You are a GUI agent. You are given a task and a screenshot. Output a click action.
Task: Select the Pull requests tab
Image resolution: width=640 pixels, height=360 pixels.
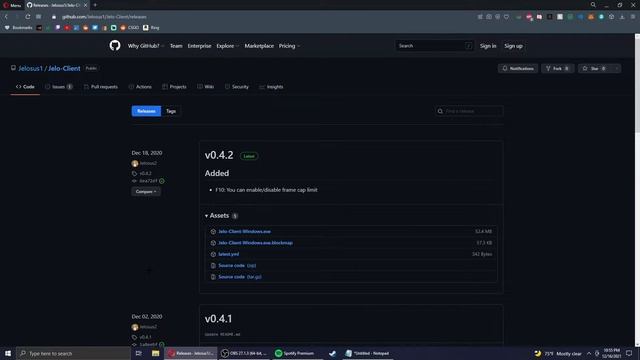point(101,87)
